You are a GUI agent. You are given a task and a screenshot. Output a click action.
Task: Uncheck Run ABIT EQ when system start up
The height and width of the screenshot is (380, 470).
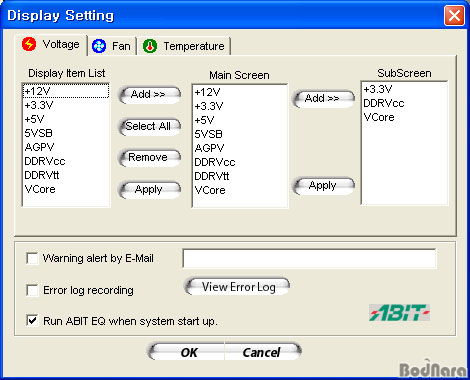click(32, 321)
